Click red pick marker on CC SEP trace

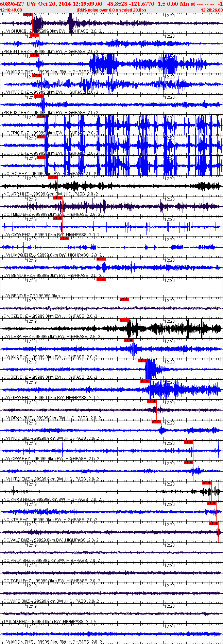pyautogui.click(x=142, y=361)
